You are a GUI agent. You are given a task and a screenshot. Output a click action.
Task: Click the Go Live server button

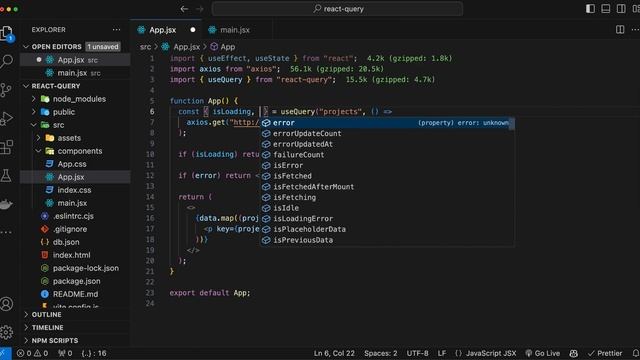[542, 353]
